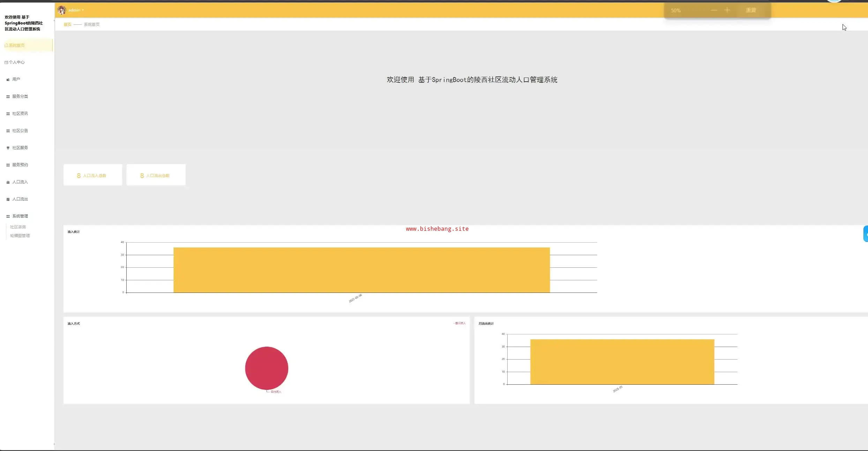Expand the 服务分类 menu

coord(20,97)
